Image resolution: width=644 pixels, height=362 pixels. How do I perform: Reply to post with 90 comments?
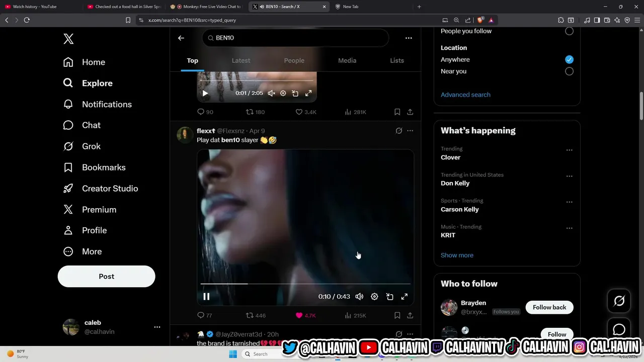point(205,112)
